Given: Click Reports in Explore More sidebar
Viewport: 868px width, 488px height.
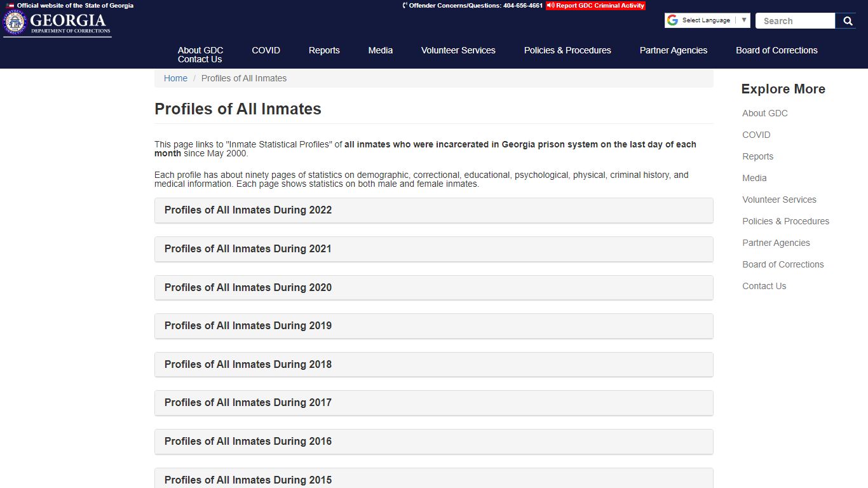Looking at the screenshot, I should point(758,156).
